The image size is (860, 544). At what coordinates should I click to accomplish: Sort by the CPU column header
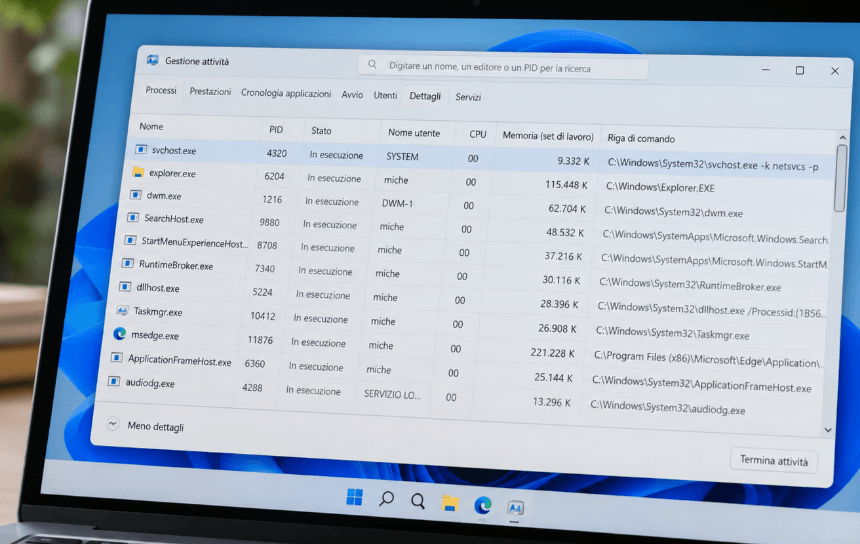tap(478, 134)
